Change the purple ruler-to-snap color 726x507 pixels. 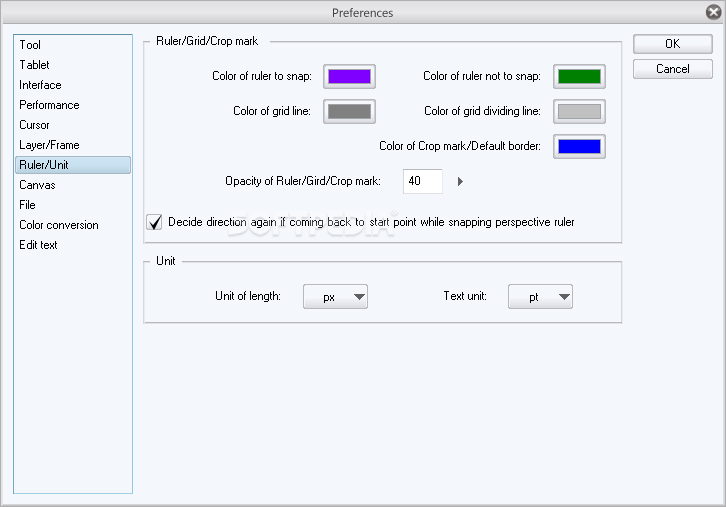click(349, 76)
